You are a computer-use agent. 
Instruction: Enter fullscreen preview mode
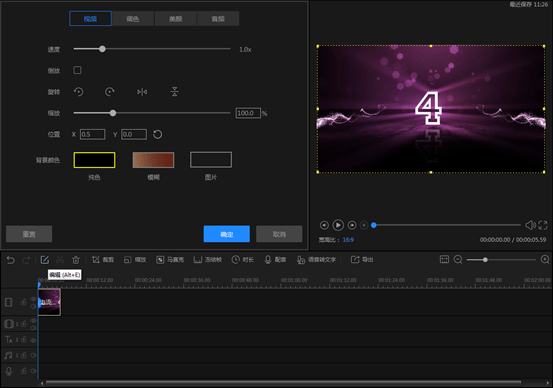(543, 225)
